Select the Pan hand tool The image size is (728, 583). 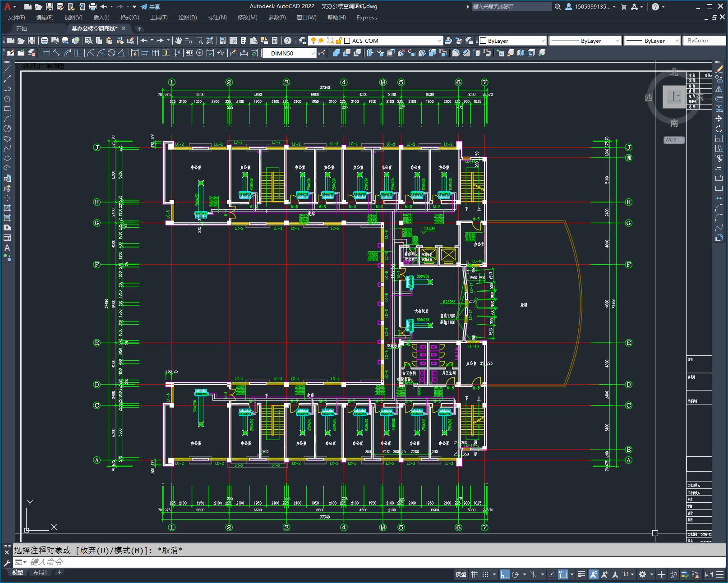(x=179, y=41)
